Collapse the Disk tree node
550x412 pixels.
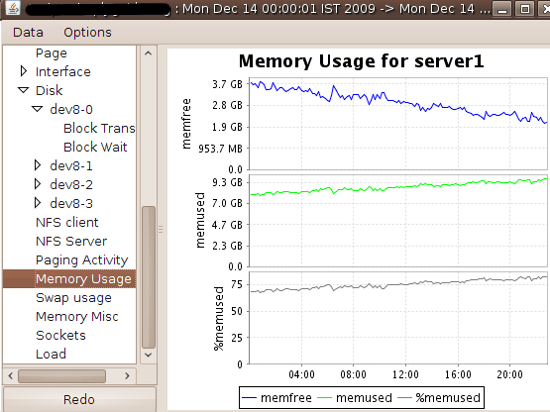[24, 90]
